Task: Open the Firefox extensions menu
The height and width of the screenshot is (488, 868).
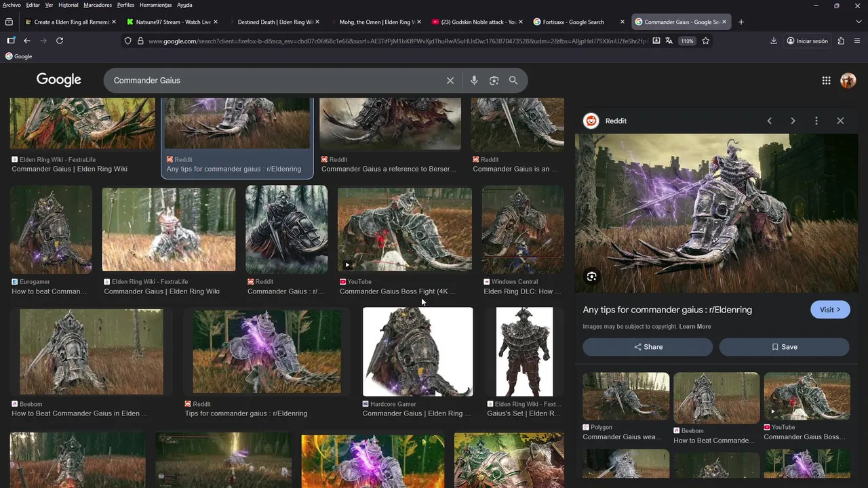Action: coord(841,41)
